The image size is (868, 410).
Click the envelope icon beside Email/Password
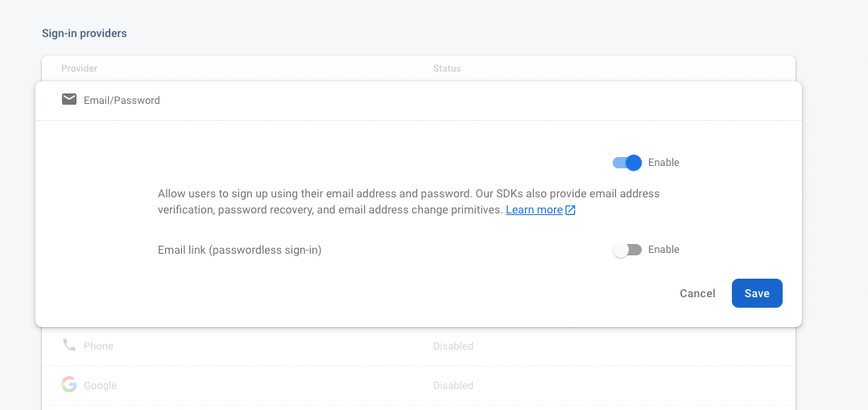pos(69,100)
